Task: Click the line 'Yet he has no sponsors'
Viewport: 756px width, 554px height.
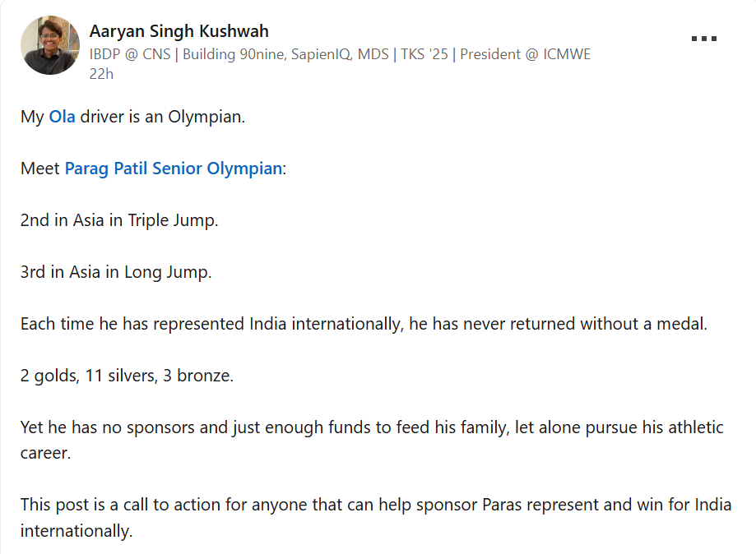Action: [372, 427]
